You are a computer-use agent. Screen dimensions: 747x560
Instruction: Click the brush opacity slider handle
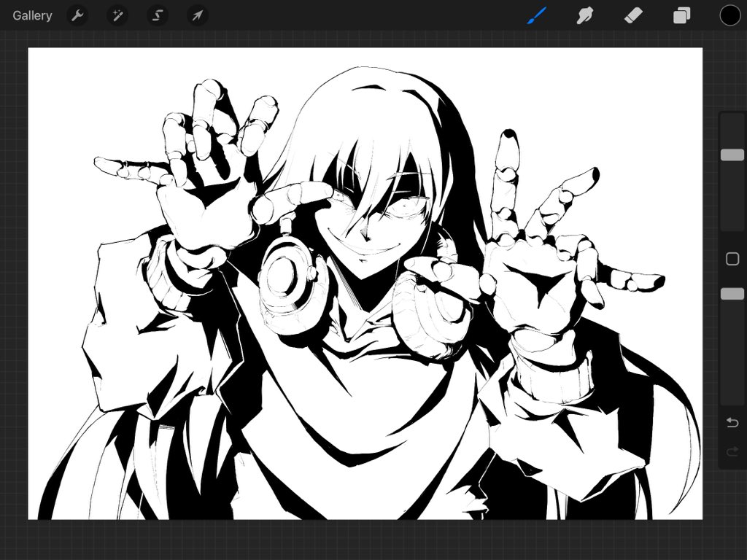click(732, 294)
